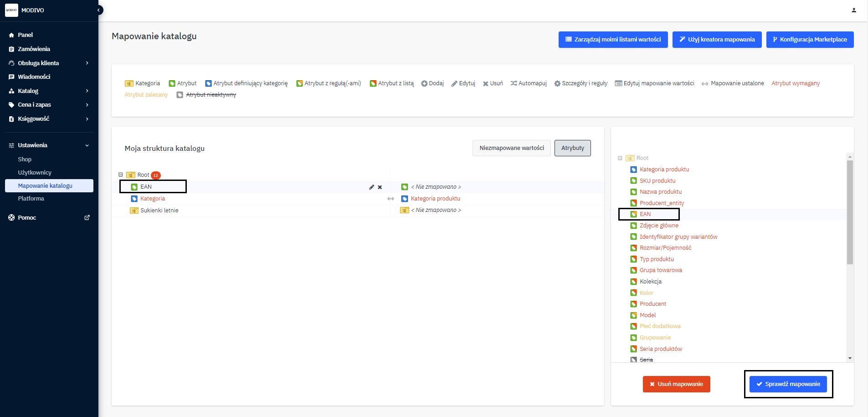Expand the Księgowość sidebar submenu
868x417 pixels.
tap(87, 119)
